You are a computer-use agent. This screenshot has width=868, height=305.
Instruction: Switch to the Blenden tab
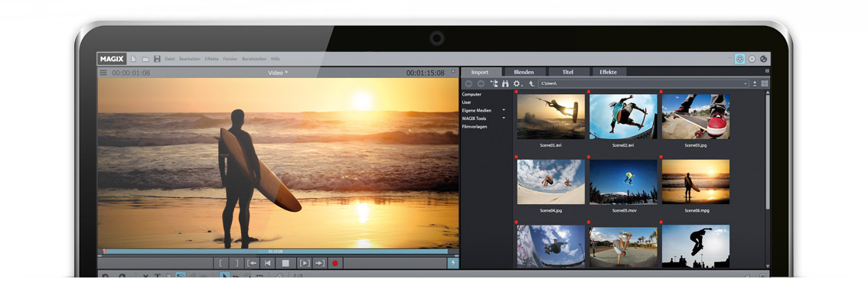click(x=524, y=72)
